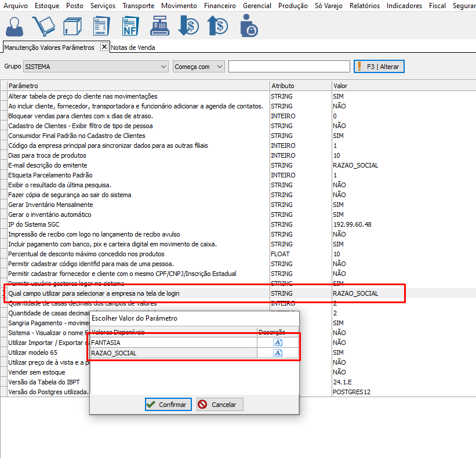This screenshot has width=476, height=458.
Task: Open the 'Começa com' filter dropdown
Action: 219,67
